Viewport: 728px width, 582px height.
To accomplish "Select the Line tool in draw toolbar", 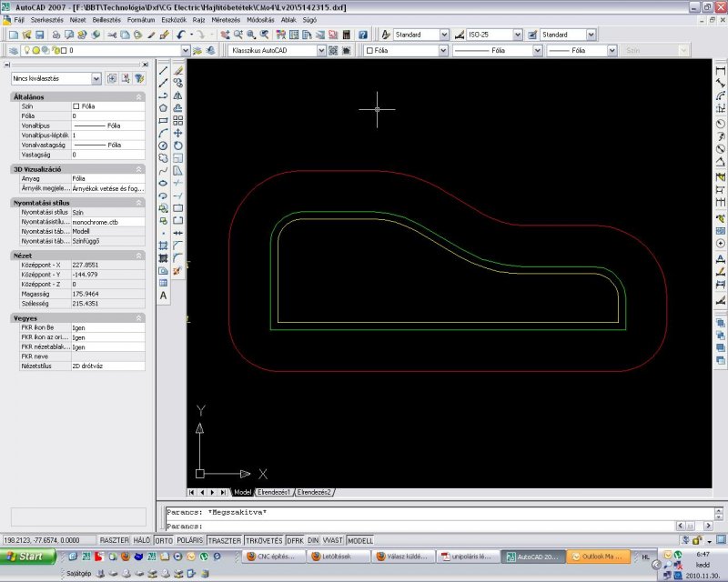I will (x=163, y=70).
